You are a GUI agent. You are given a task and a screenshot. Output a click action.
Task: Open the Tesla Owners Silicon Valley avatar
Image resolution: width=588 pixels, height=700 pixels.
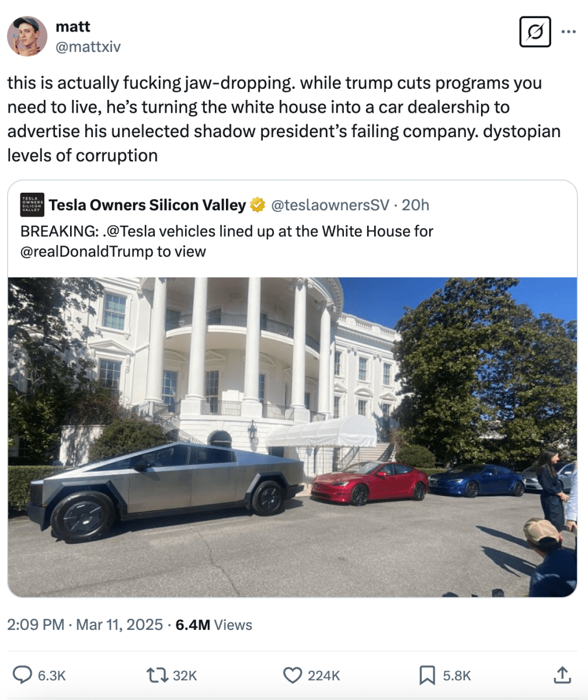32,205
